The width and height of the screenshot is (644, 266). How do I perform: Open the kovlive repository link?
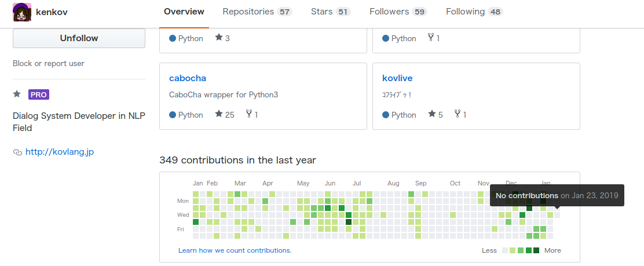click(x=397, y=78)
